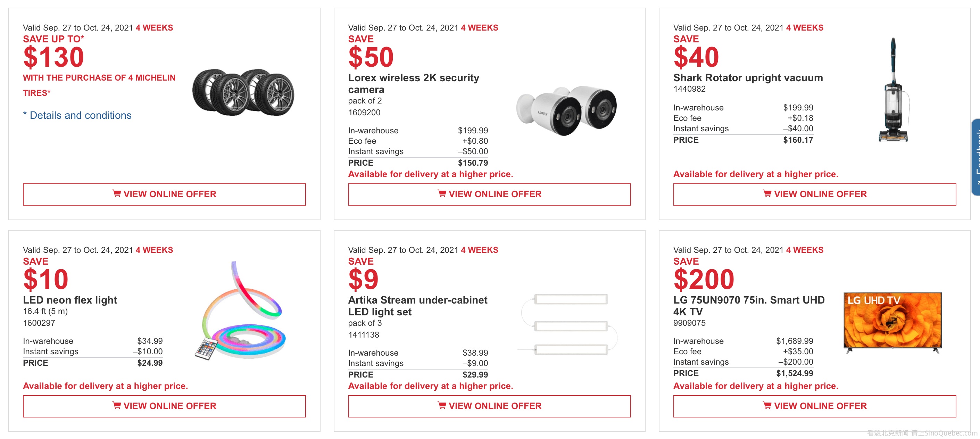Click cart icon in LED neon light button
The image size is (980, 439).
click(116, 406)
